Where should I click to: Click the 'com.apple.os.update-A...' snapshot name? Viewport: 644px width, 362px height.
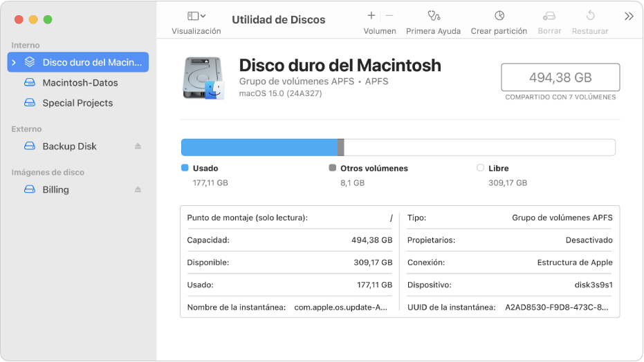[x=341, y=307]
